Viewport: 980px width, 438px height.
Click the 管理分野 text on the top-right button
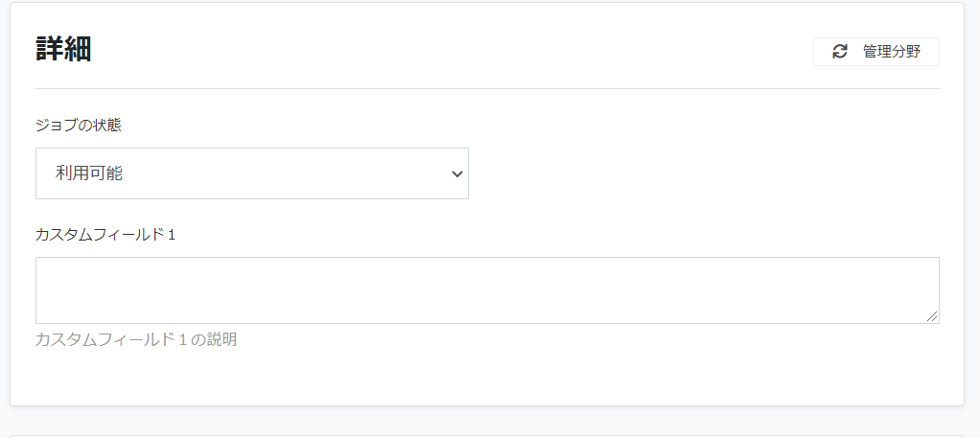892,52
